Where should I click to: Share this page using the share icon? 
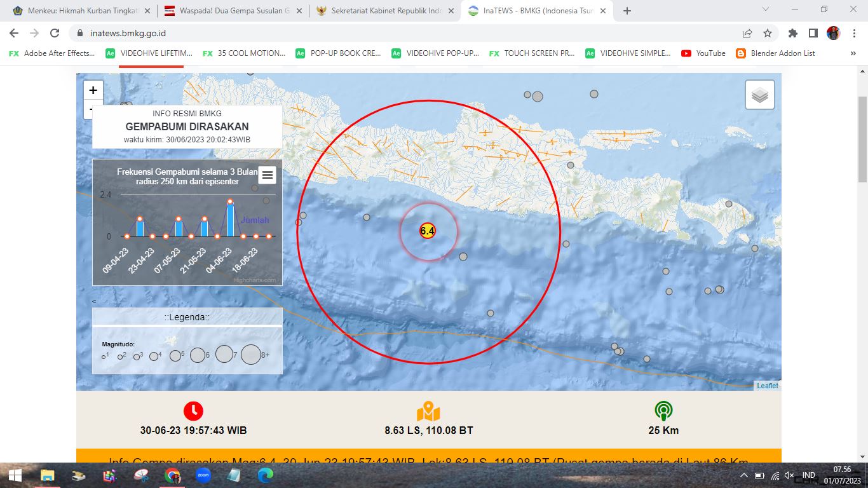747,33
